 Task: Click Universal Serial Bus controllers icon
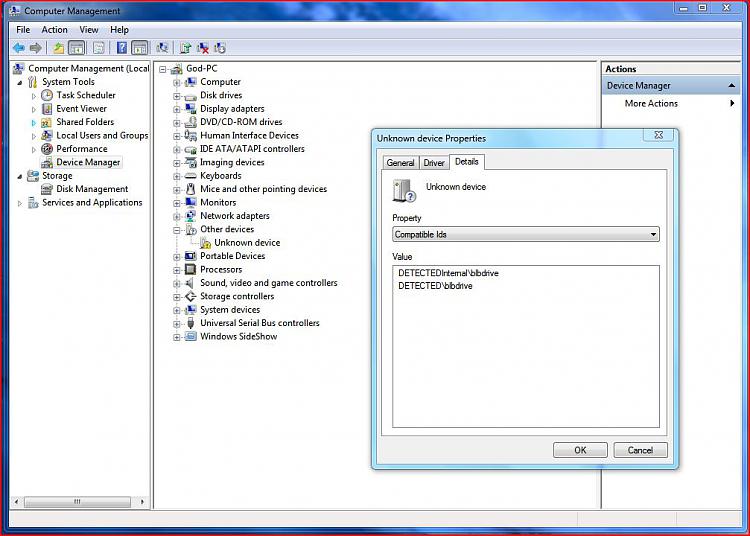point(190,323)
